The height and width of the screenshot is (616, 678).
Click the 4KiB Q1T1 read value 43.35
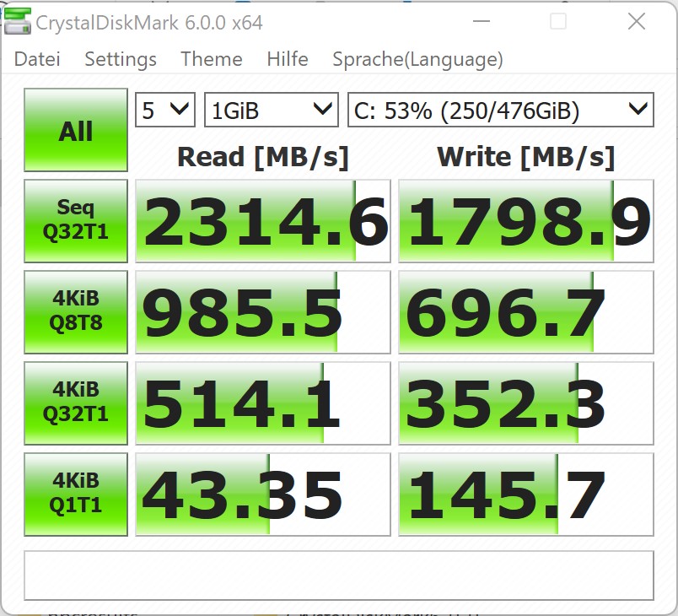click(263, 494)
